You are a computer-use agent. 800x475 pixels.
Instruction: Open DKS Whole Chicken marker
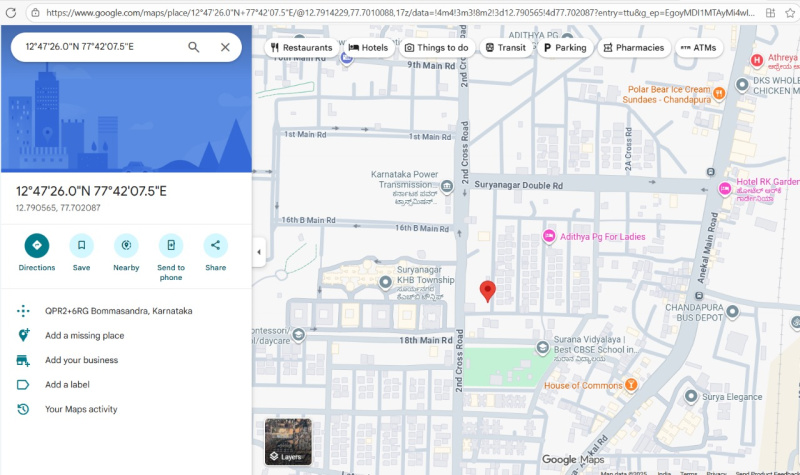click(742, 84)
